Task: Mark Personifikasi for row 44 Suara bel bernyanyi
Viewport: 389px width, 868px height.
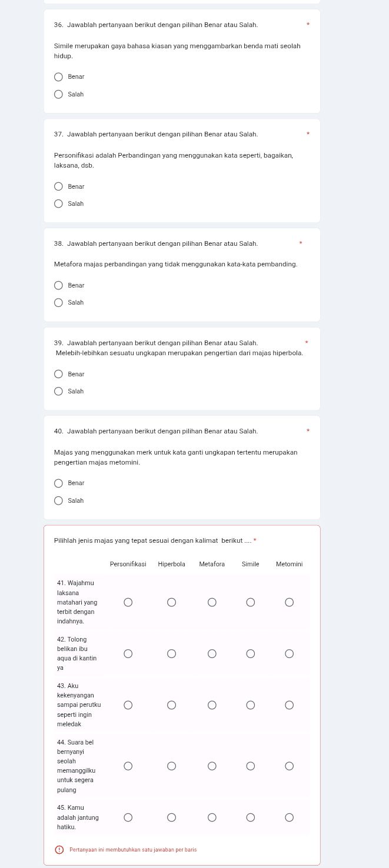Action: (x=128, y=766)
